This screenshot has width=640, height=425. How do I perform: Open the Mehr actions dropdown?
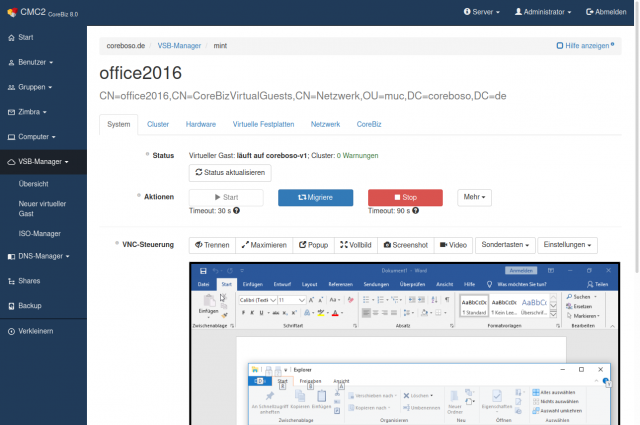[x=474, y=197]
